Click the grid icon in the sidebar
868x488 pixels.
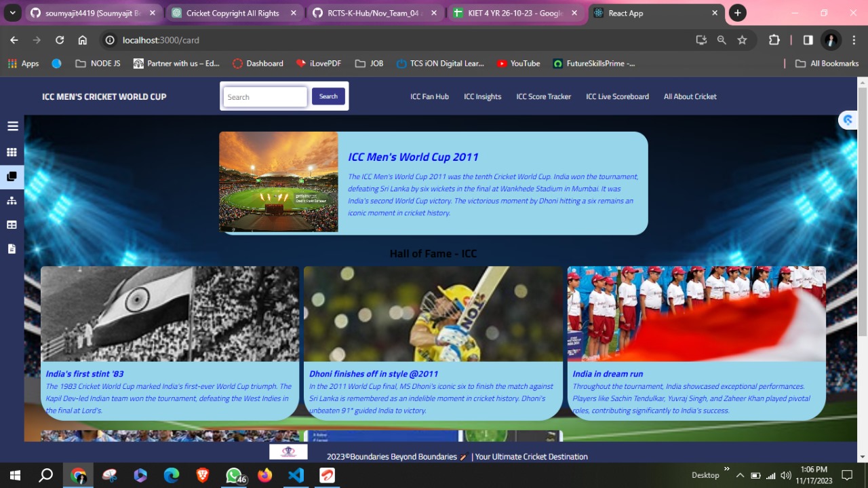click(x=12, y=153)
